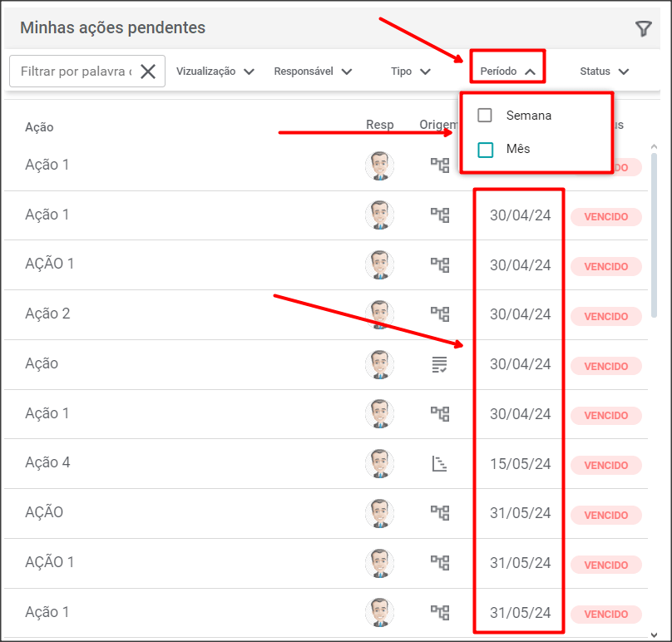672x642 pixels.
Task: Click the Gantt chart origin icon for Ação 4
Action: [439, 464]
